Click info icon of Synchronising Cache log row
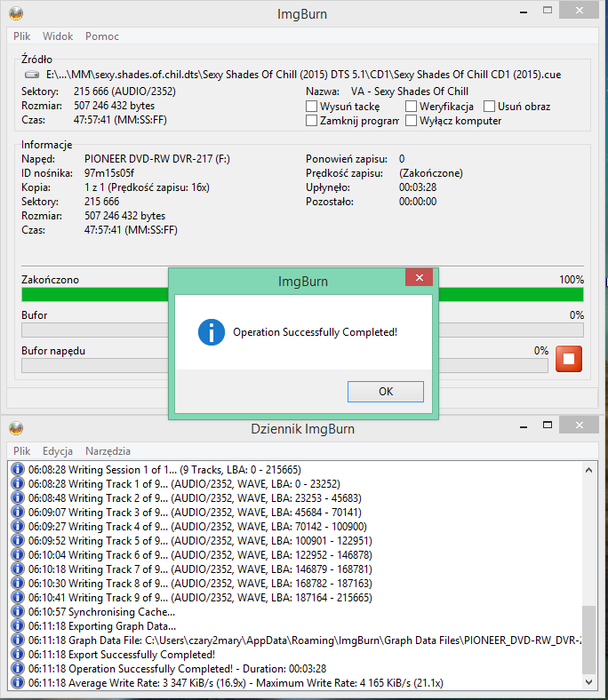The image size is (608, 700). (18, 612)
